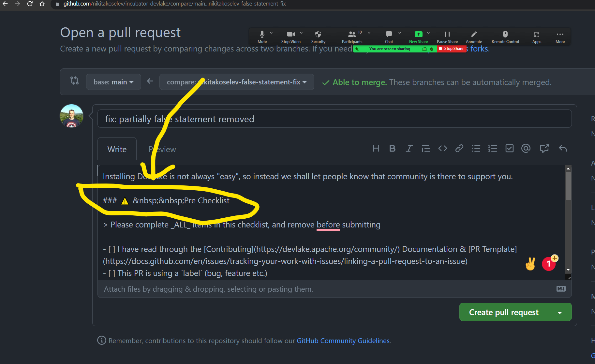Viewport: 595px width, 364px height.
Task: Apply italic formatting
Action: pos(409,149)
